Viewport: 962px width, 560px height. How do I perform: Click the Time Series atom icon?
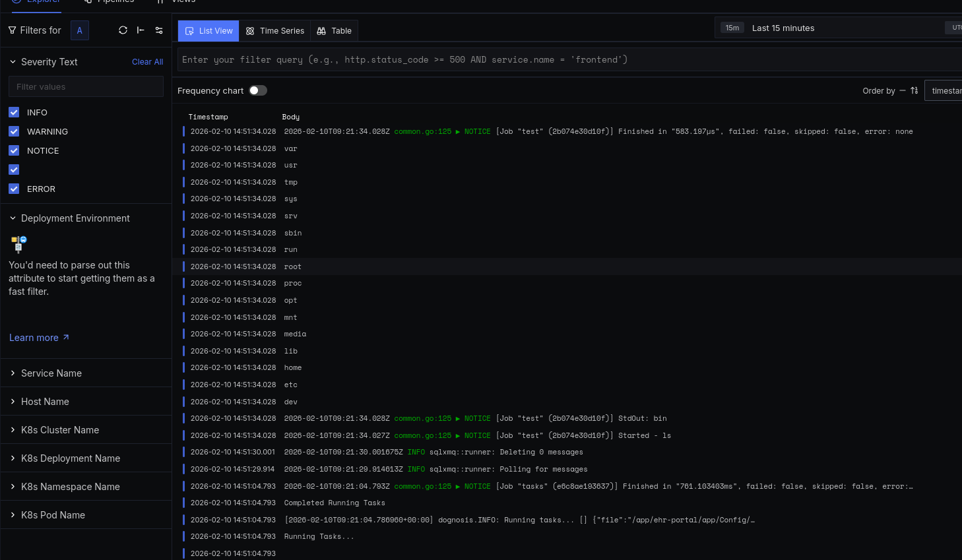tap(250, 31)
